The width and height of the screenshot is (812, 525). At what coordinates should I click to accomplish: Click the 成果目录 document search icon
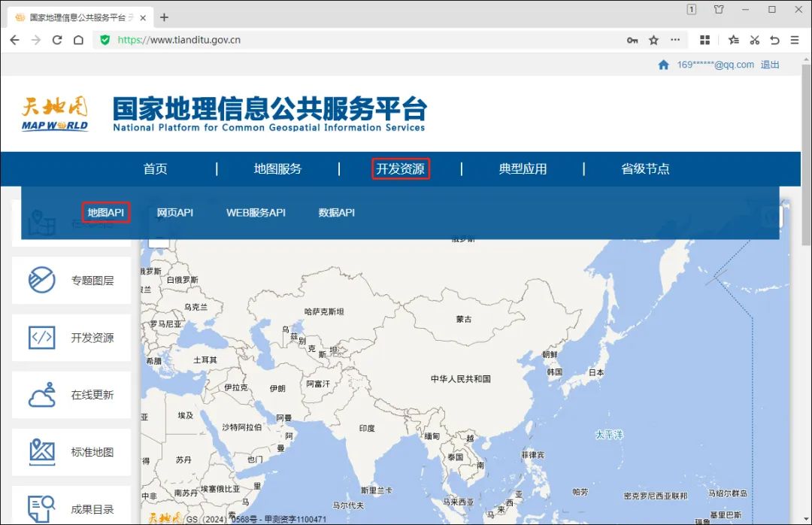click(x=42, y=508)
